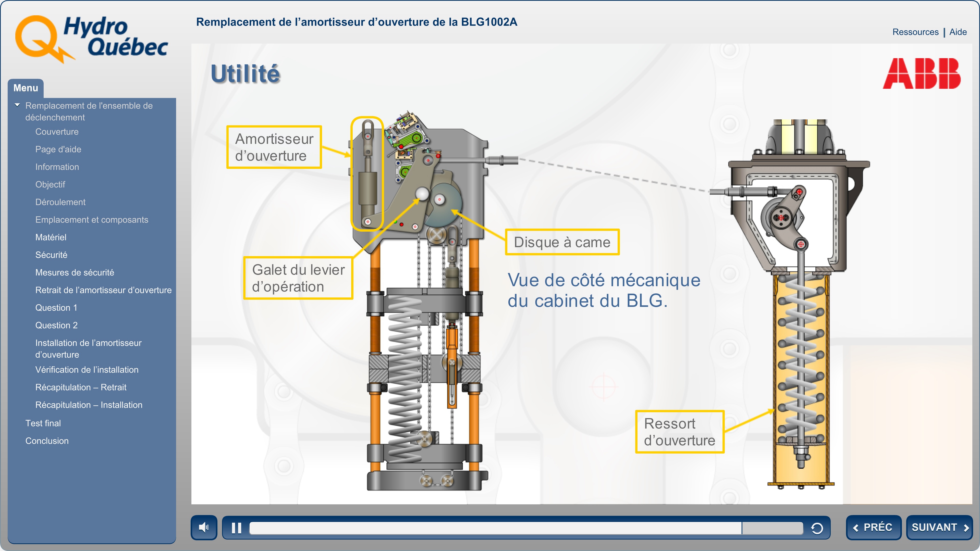Jump to Test final section
Screen dimensions: 980x551
pos(43,423)
